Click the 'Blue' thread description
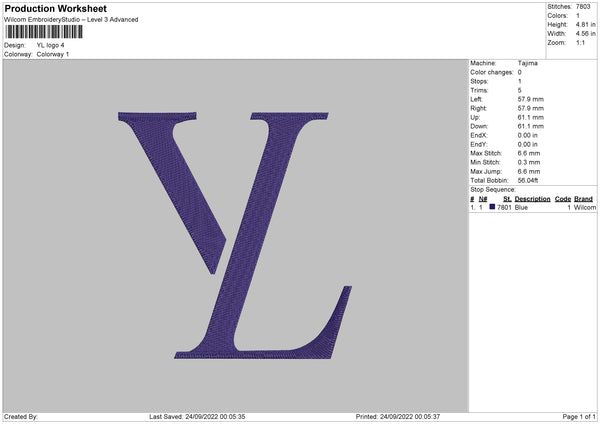The image size is (600, 424). tap(521, 207)
